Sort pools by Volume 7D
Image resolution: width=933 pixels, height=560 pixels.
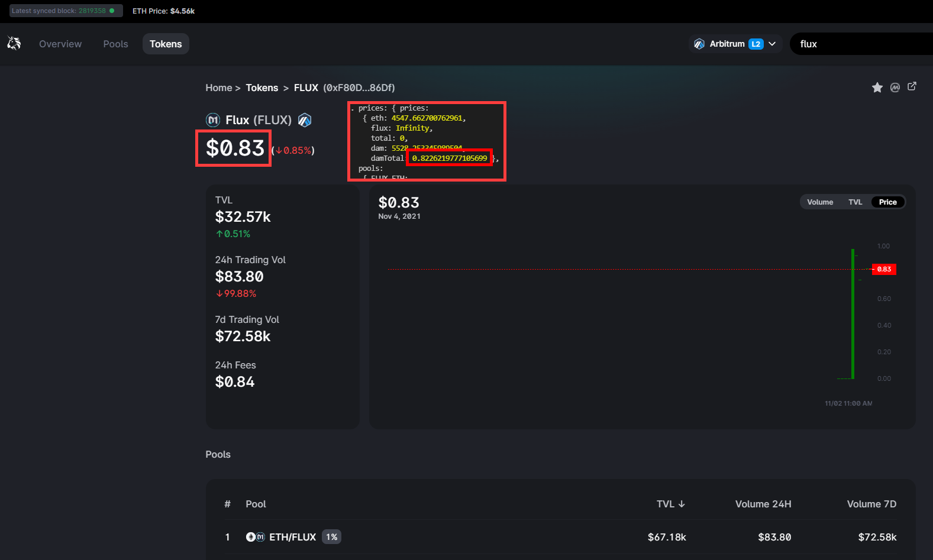(x=871, y=504)
